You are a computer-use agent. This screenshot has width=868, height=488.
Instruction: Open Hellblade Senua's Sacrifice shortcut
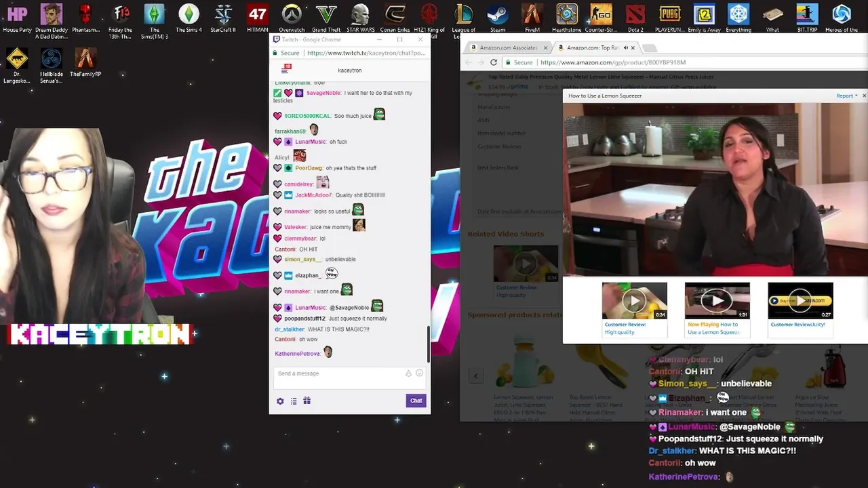pos(52,66)
